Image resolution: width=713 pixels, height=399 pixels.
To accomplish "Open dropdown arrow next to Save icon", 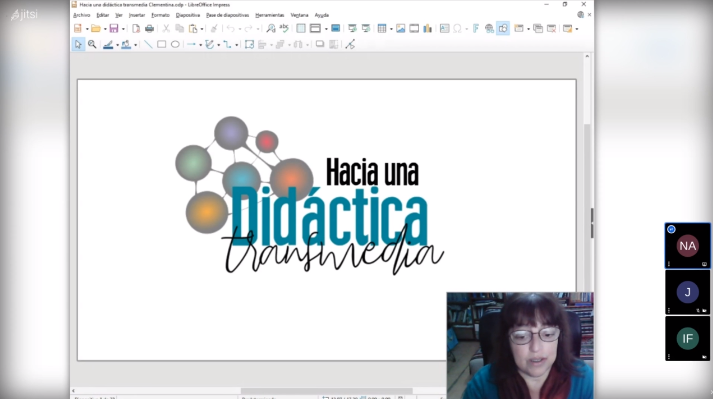I will pyautogui.click(x=123, y=29).
